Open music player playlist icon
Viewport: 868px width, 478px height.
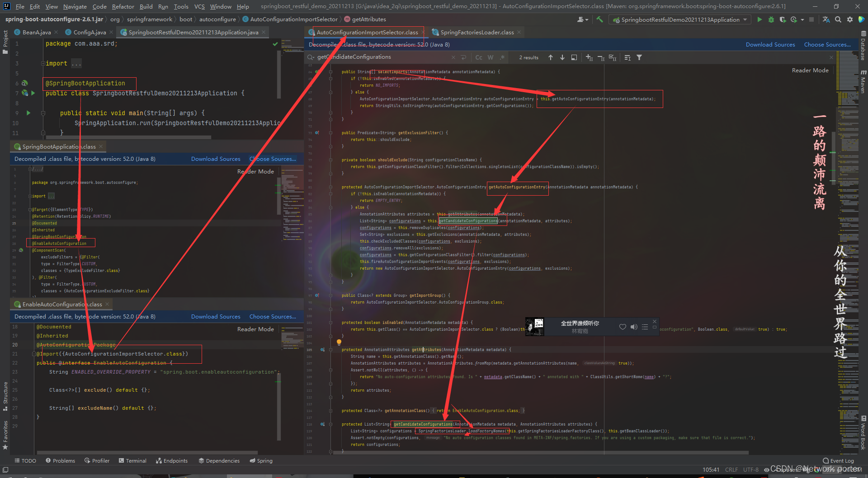(x=645, y=327)
